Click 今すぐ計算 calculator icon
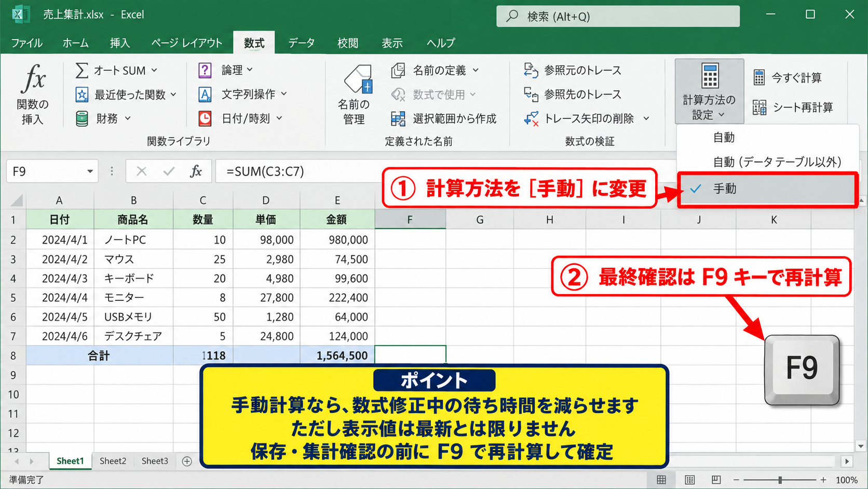Image resolution: width=868 pixels, height=489 pixels. 759,78
